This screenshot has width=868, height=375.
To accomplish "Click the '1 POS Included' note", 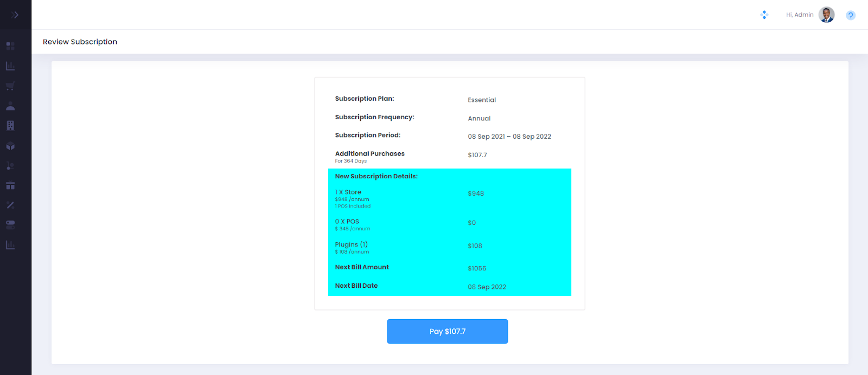I will click(353, 206).
